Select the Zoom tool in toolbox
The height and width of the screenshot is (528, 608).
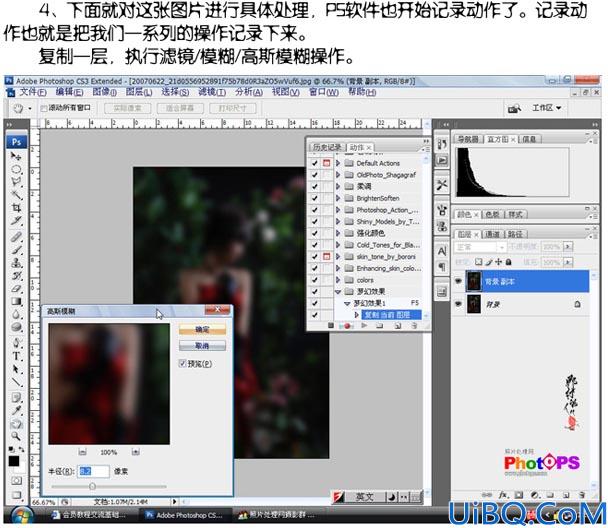pos(16,437)
